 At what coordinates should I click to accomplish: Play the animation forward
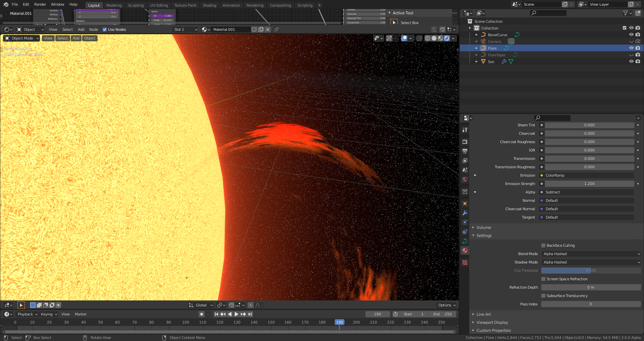coord(236,314)
